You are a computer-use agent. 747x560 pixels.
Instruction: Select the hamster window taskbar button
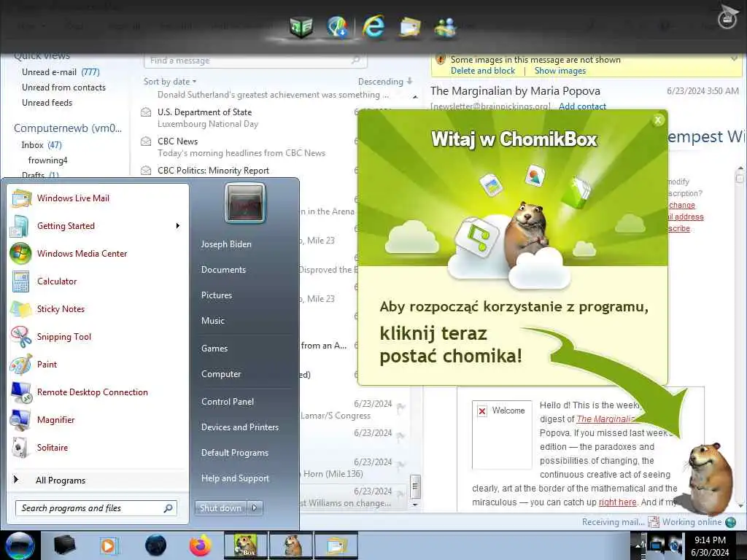click(x=291, y=545)
